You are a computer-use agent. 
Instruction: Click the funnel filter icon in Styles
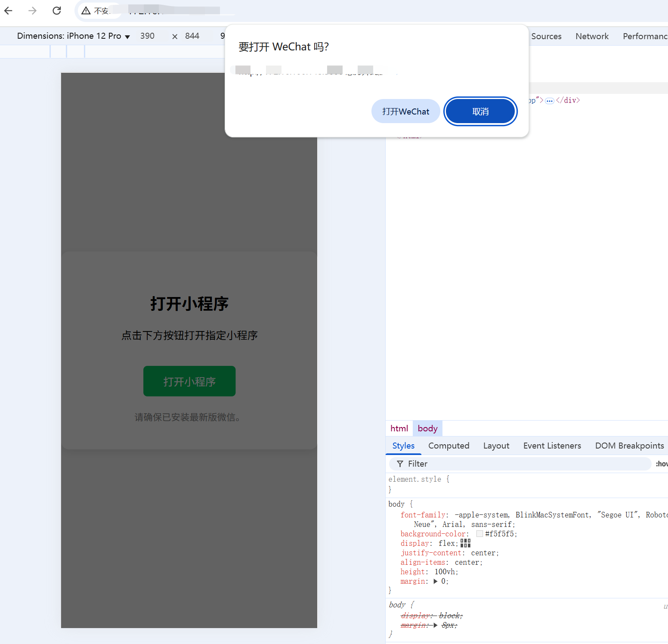coord(400,464)
